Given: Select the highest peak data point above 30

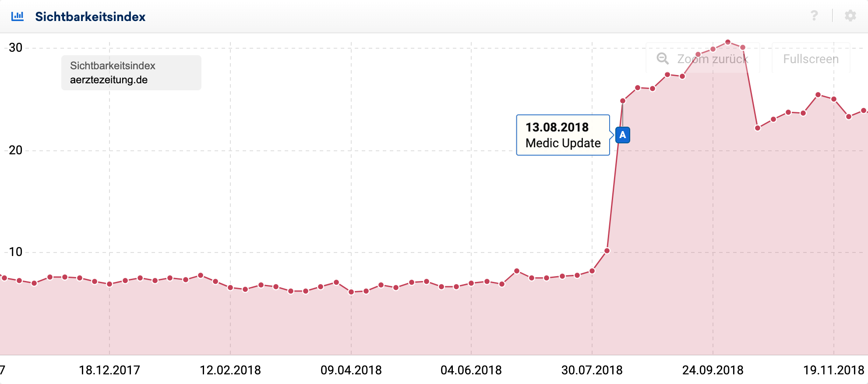Looking at the screenshot, I should point(728,42).
